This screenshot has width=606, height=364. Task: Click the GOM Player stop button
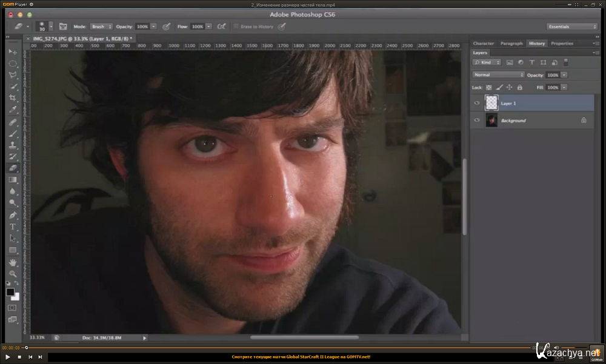click(x=19, y=357)
